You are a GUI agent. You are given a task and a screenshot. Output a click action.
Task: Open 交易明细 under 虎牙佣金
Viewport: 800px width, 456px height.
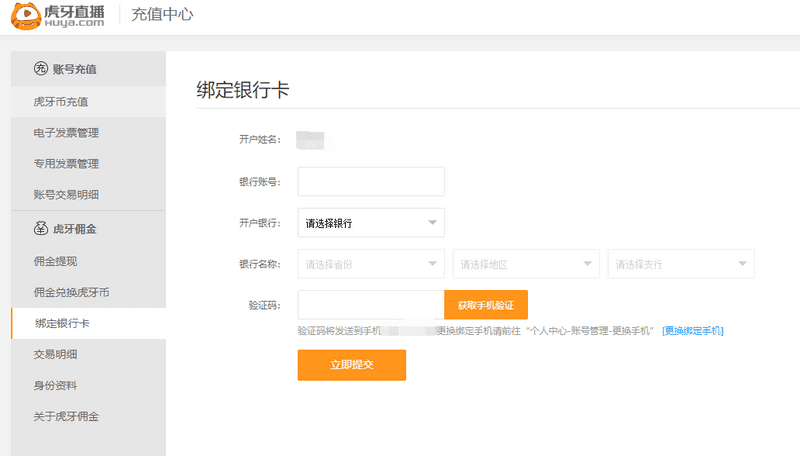[55, 353]
